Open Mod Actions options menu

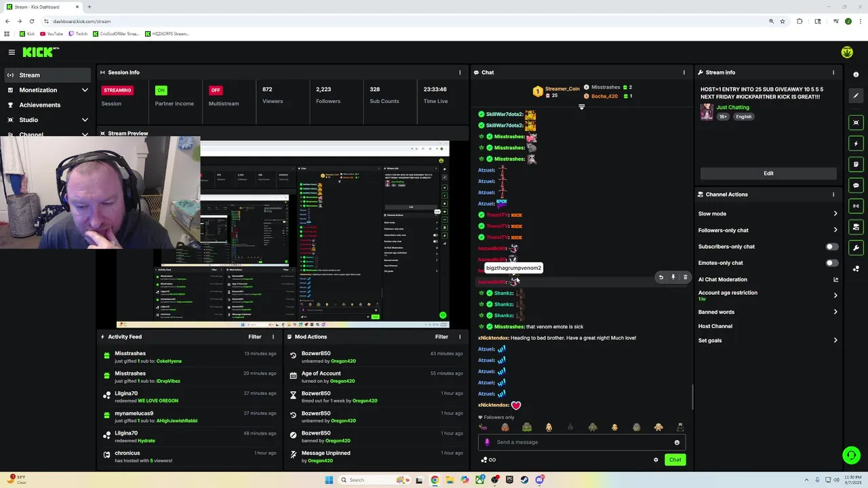point(460,337)
